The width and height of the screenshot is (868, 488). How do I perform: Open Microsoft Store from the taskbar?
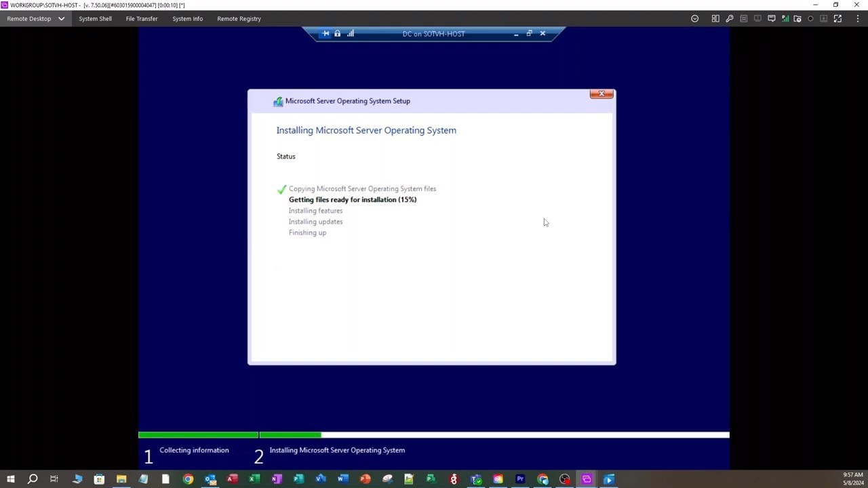coord(99,480)
